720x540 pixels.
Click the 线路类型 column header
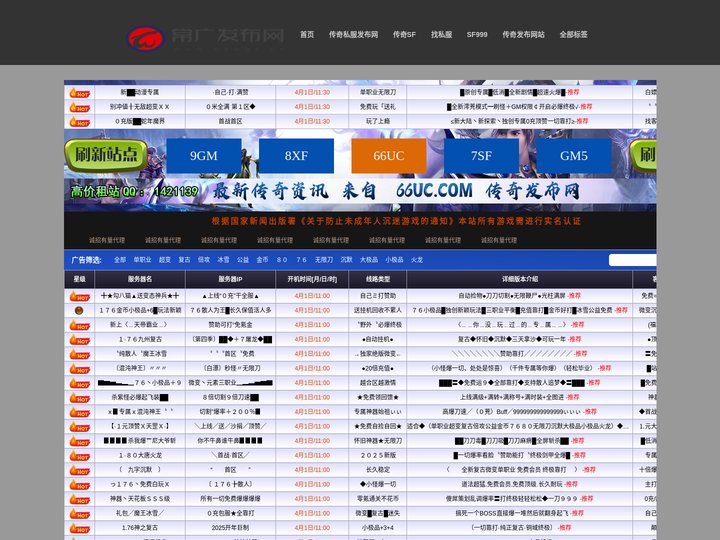pos(377,279)
